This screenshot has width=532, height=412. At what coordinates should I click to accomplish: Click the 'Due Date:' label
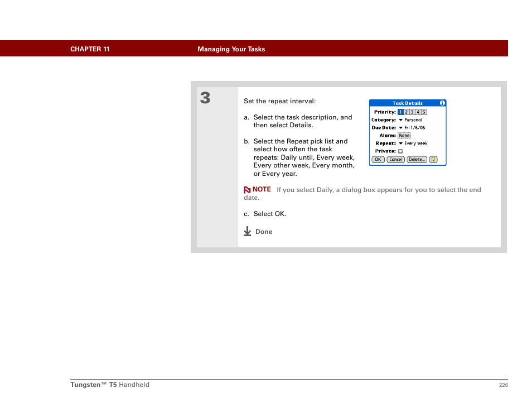(384, 128)
